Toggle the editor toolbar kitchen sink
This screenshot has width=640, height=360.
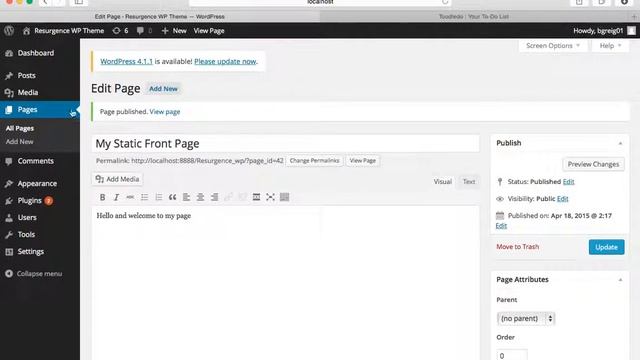(284, 198)
